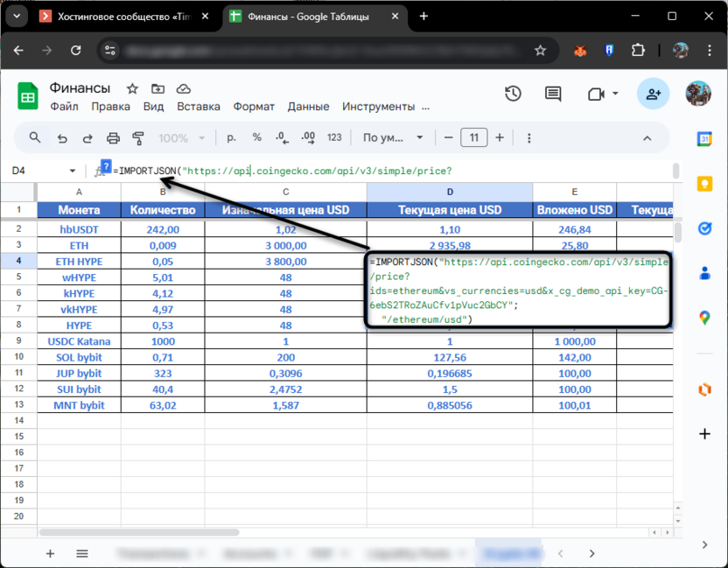This screenshot has height=568, width=728.
Task: Click the Search menus magnifier icon
Action: point(35,137)
